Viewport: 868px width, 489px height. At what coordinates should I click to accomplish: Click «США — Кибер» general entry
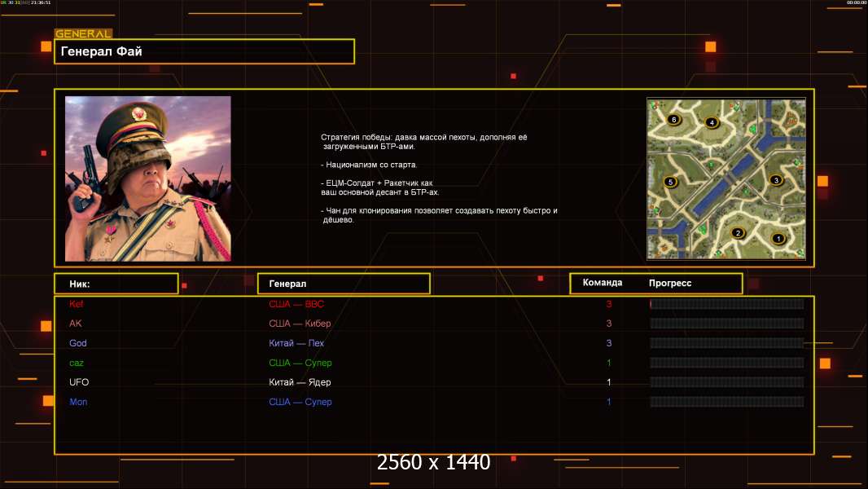(x=300, y=324)
